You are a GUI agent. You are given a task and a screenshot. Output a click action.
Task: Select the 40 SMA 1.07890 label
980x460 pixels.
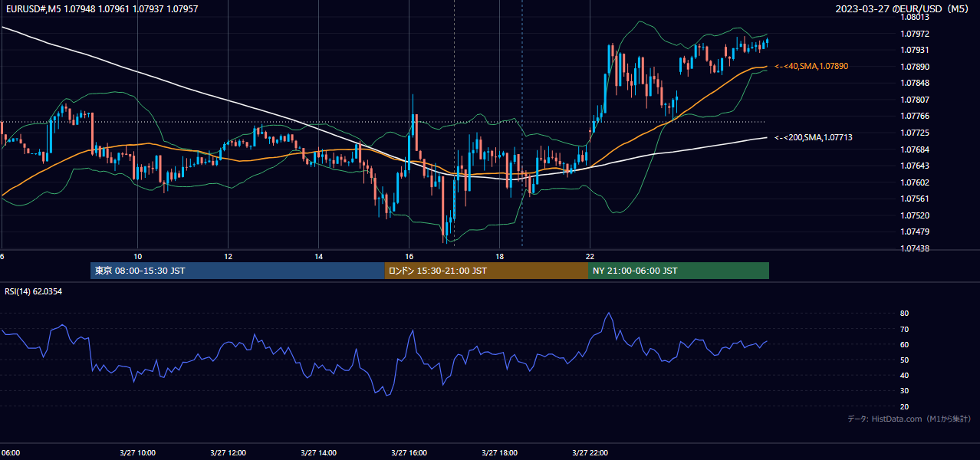pyautogui.click(x=811, y=67)
